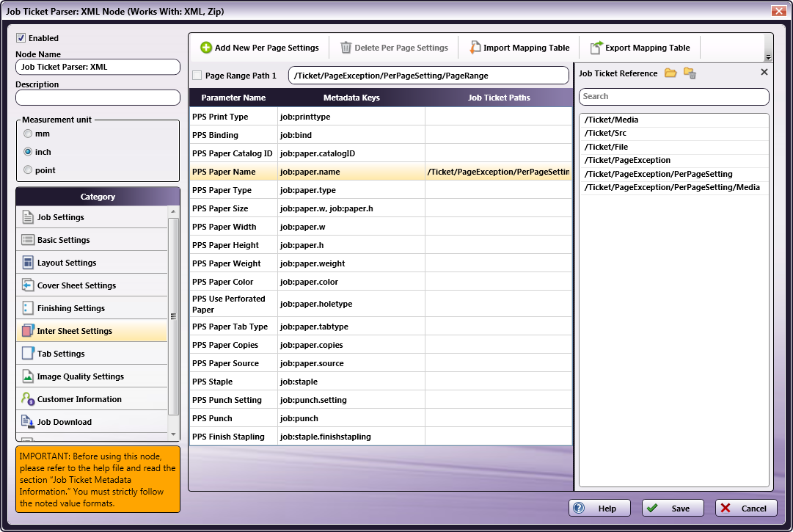Select the PPS Paper Copies row
This screenshot has height=532, width=793.
(x=381, y=345)
